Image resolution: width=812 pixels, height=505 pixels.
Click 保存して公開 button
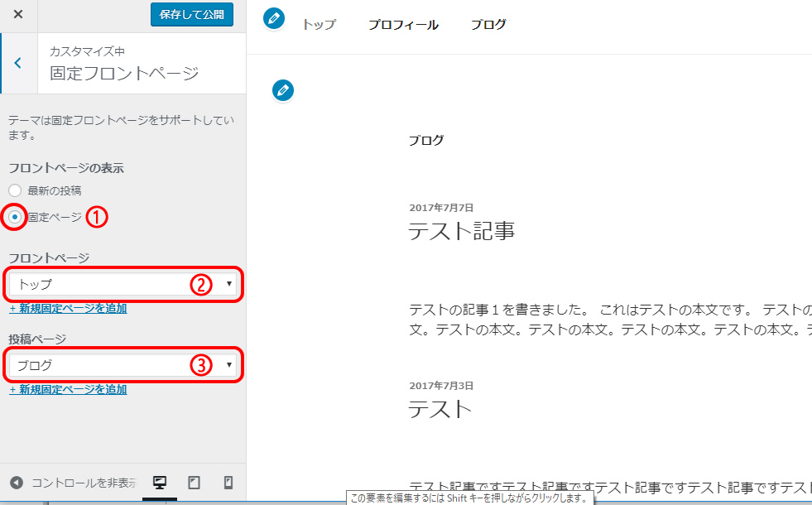(x=192, y=15)
